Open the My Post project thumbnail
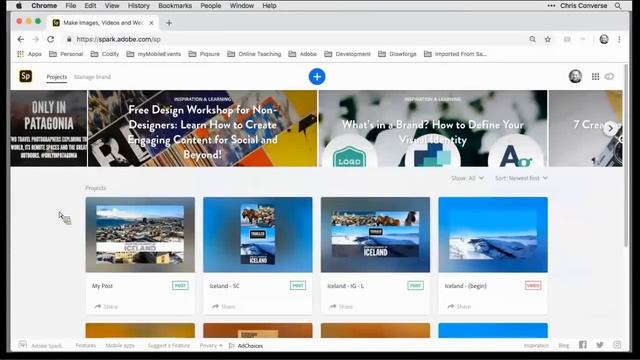The height and width of the screenshot is (360, 640). click(x=140, y=235)
